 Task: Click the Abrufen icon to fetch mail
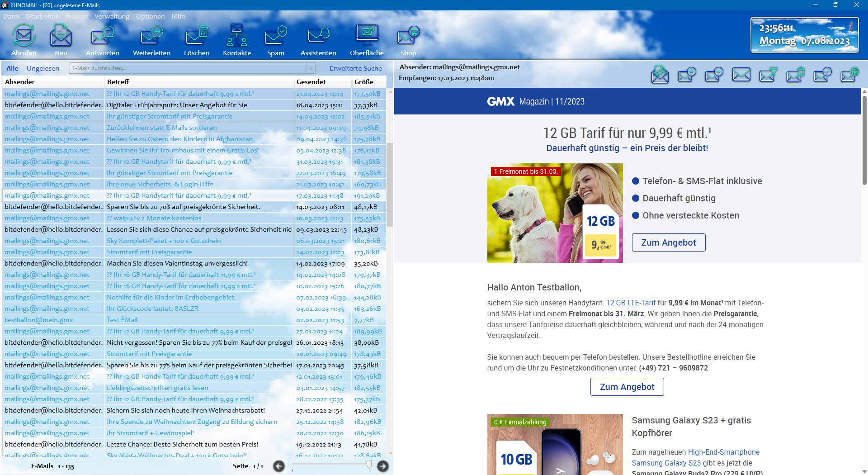click(x=24, y=36)
